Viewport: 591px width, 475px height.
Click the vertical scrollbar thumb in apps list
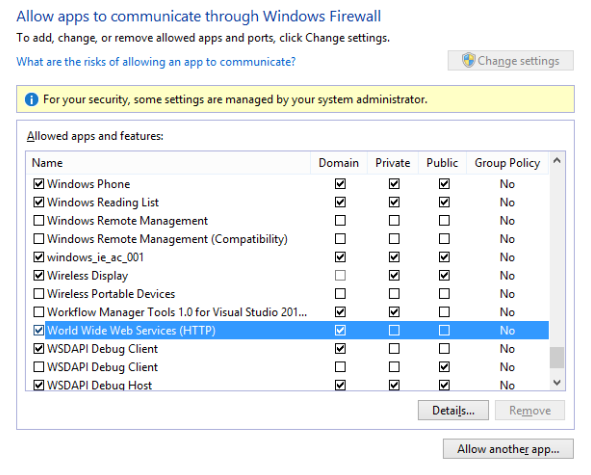coord(557,357)
